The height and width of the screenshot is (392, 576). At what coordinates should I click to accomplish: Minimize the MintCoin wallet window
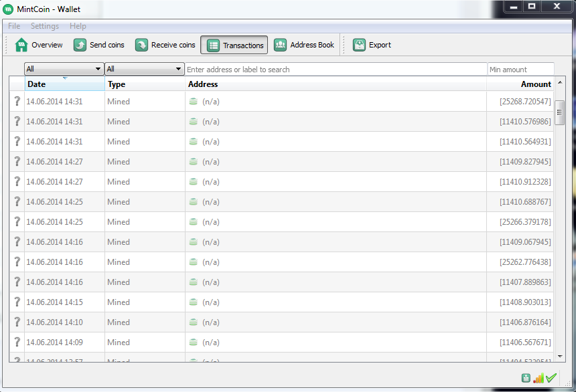tap(514, 7)
